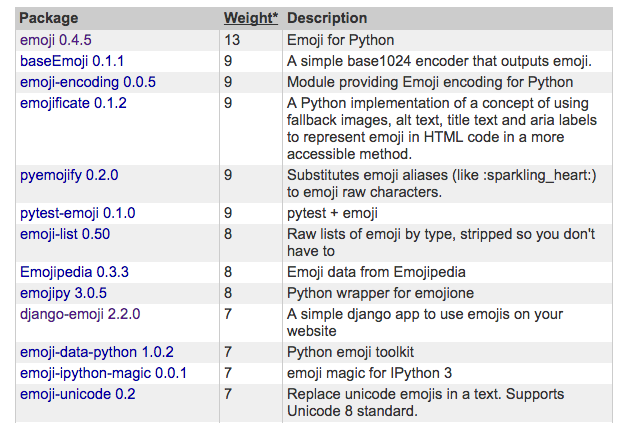This screenshot has height=423, width=627.
Task: Open the emoji-data-python 1.0.2 link
Action: [97, 352]
